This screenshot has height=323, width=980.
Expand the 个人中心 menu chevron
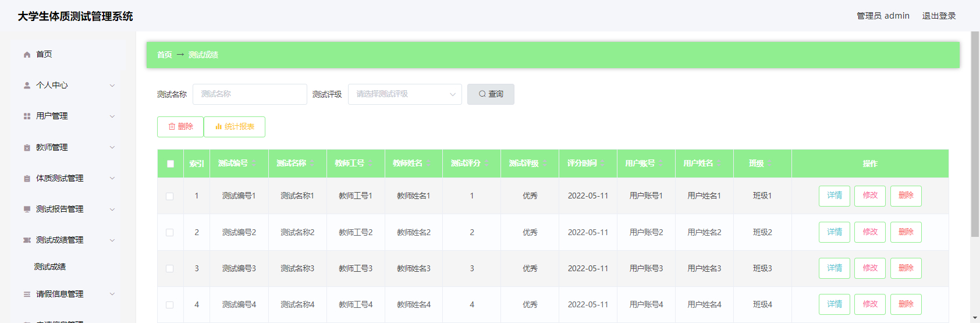coord(112,85)
